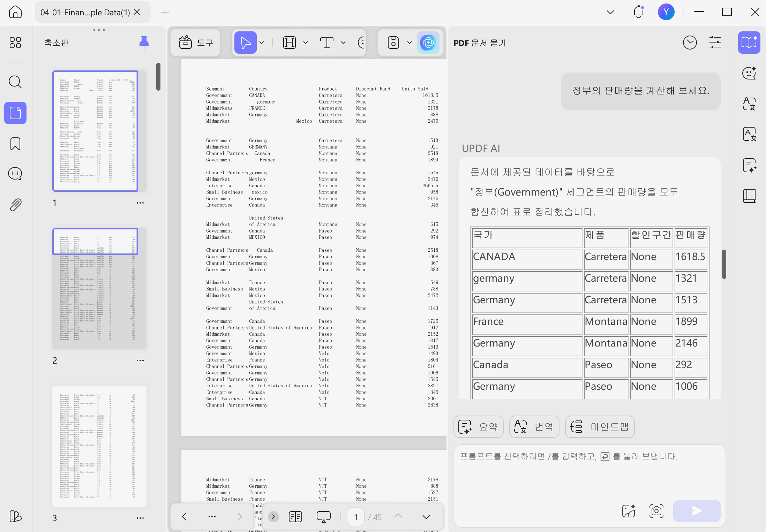Select the PDF document ask book icon
This screenshot has width=766, height=532.
click(x=749, y=43)
